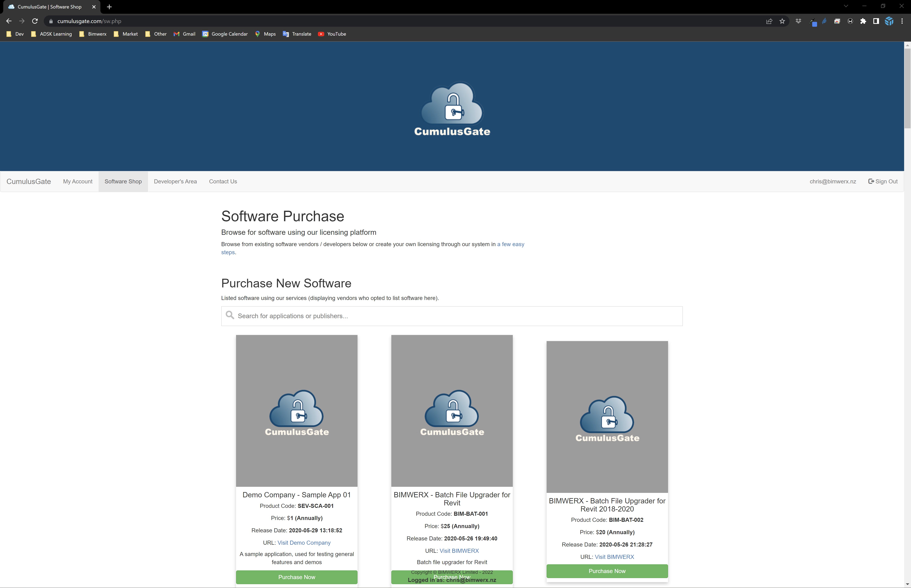Screen dimensions: 911x588
Task: Open the Translate bookmark
Action: point(297,34)
